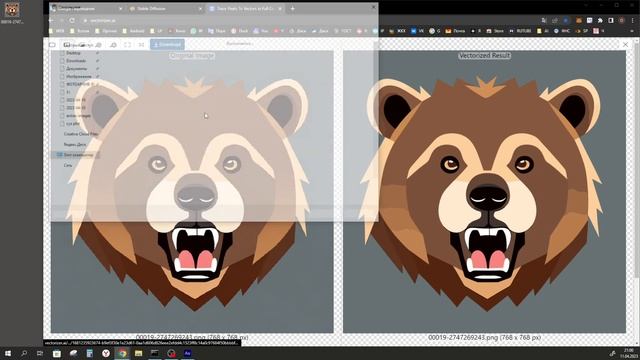Open the SP bookmark
This screenshot has height=360, width=640.
coord(582,31)
